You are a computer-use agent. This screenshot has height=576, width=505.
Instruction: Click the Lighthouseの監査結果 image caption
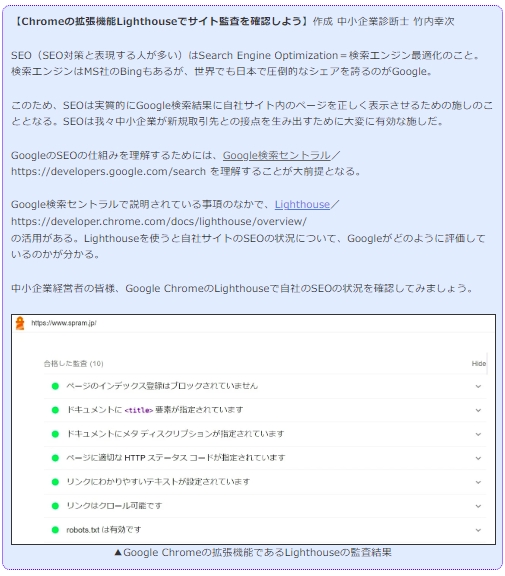pos(253,552)
